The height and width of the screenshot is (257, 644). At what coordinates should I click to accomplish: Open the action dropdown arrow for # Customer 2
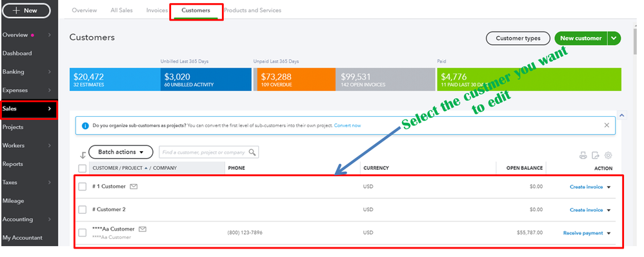coord(609,210)
